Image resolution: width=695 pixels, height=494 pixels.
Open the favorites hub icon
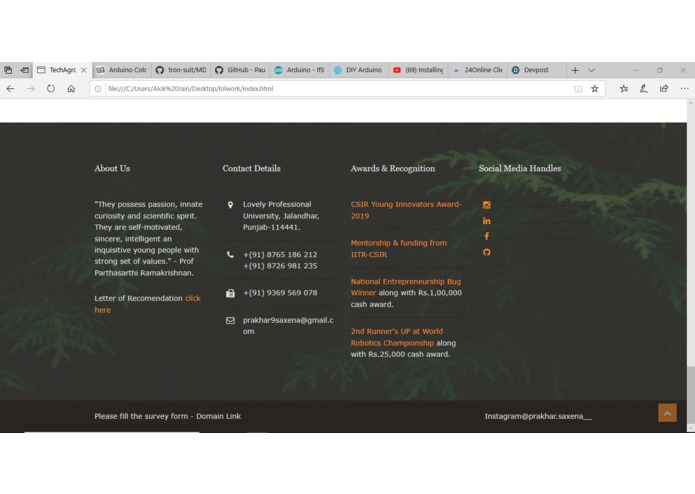[624, 89]
